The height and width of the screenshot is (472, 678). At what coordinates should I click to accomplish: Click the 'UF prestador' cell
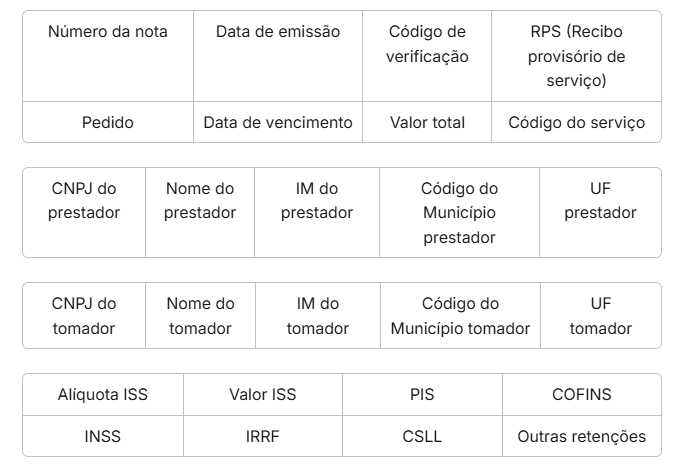(600, 213)
